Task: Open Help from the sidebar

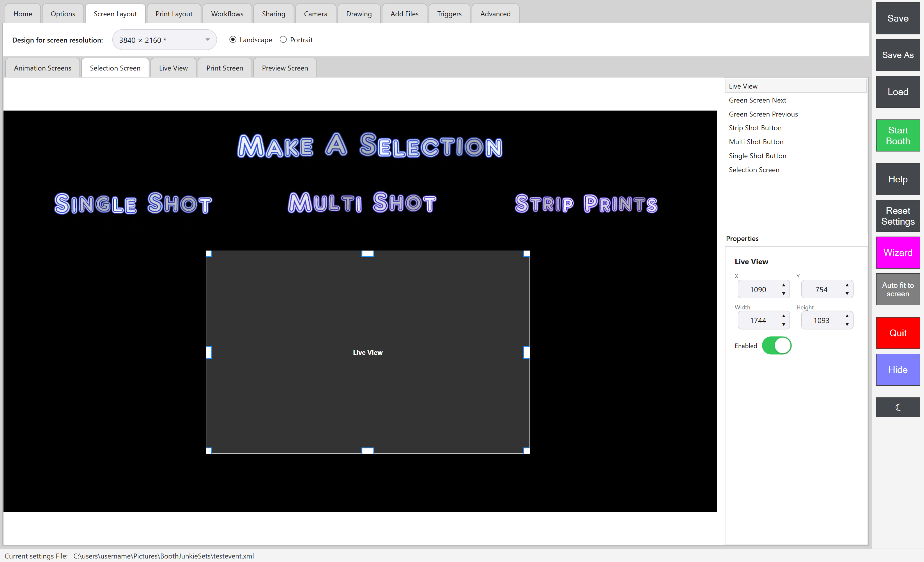Action: pos(898,179)
